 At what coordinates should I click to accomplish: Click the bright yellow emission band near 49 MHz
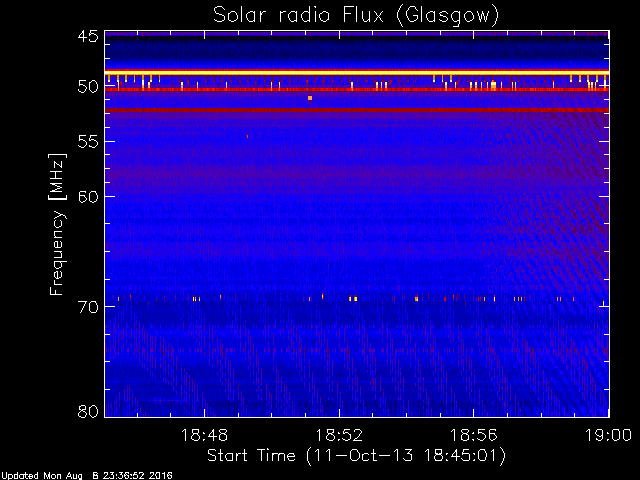point(357,73)
